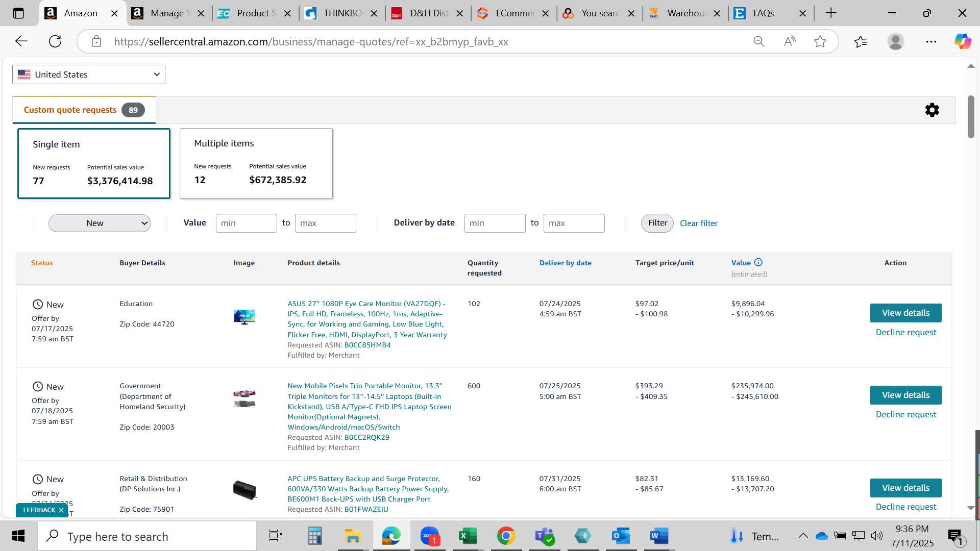Click the browser back arrow

[21, 41]
